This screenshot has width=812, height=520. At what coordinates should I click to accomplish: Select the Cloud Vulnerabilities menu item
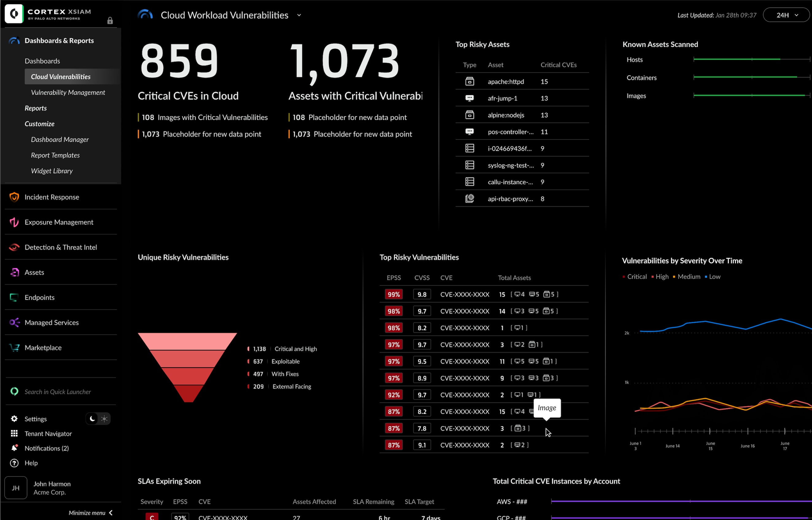coord(60,76)
